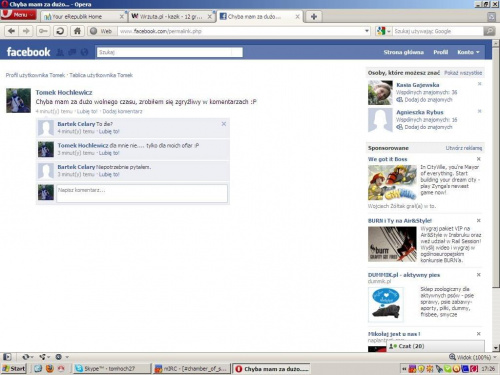Click Dodaj do znajomych for Kasia Gajewska
500x375 pixels.
(x=428, y=100)
